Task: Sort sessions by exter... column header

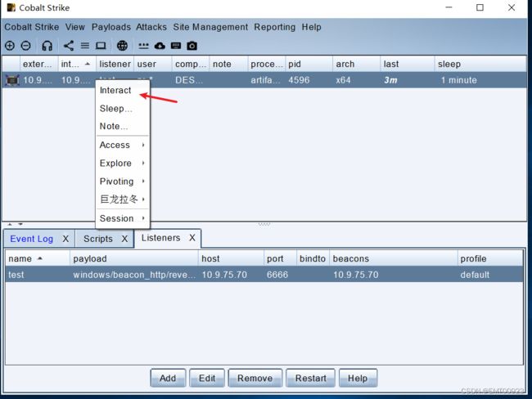Action: [38, 64]
